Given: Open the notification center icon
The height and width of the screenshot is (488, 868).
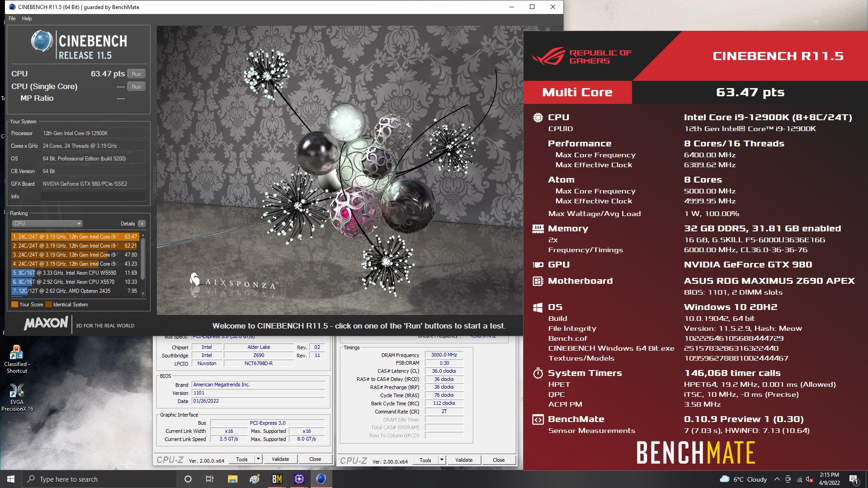Looking at the screenshot, I should point(854,479).
